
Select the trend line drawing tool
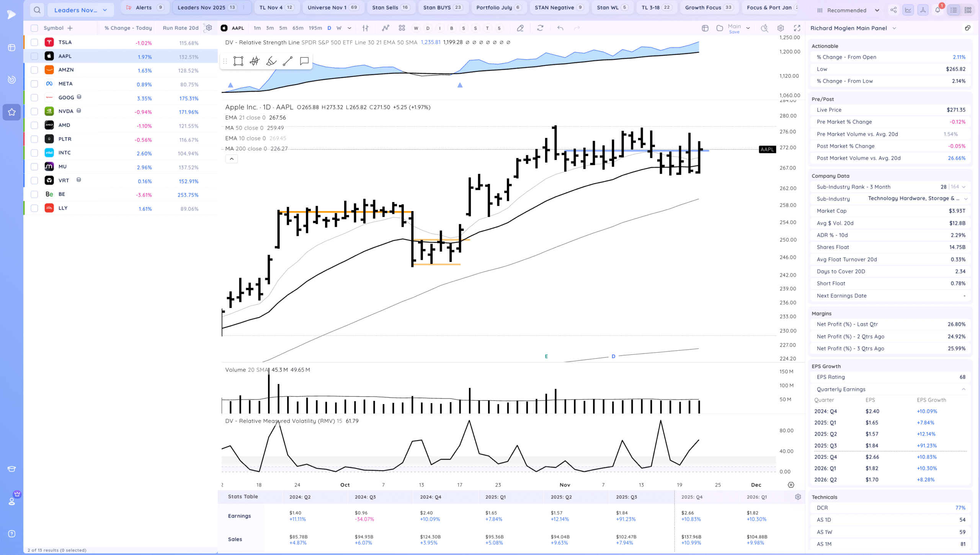287,61
